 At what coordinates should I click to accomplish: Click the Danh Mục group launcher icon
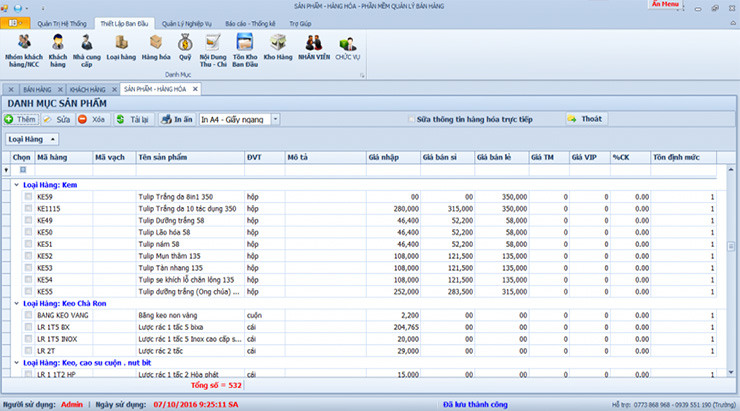(362, 75)
